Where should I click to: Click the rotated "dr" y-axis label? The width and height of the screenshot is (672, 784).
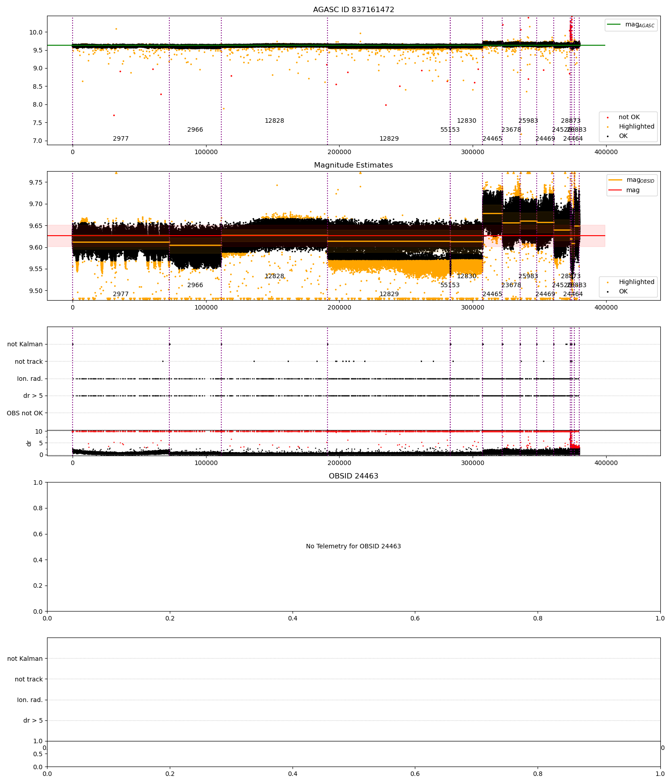pyautogui.click(x=29, y=443)
